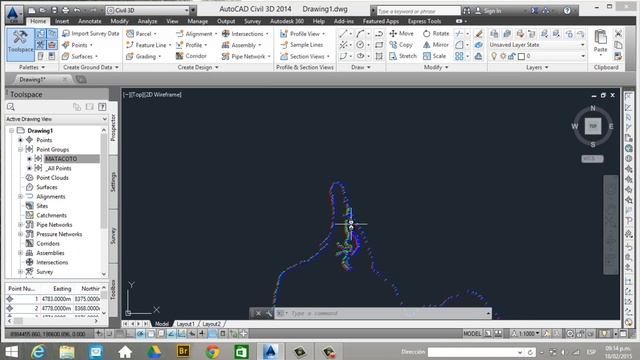Click the Windows Start button
Viewport: 640px width, 360px height.
point(11,351)
